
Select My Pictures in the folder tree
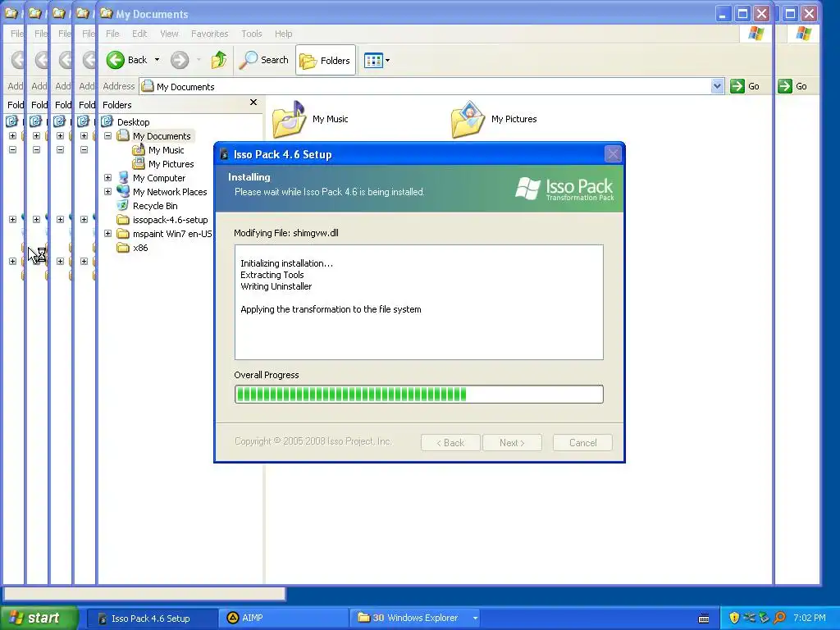point(171,164)
